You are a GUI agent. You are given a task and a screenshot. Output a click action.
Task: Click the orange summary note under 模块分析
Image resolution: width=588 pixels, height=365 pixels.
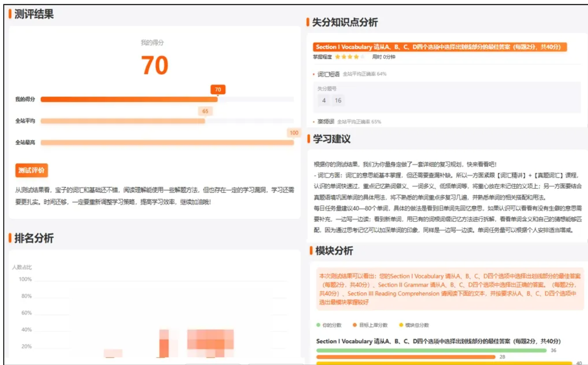click(x=450, y=289)
